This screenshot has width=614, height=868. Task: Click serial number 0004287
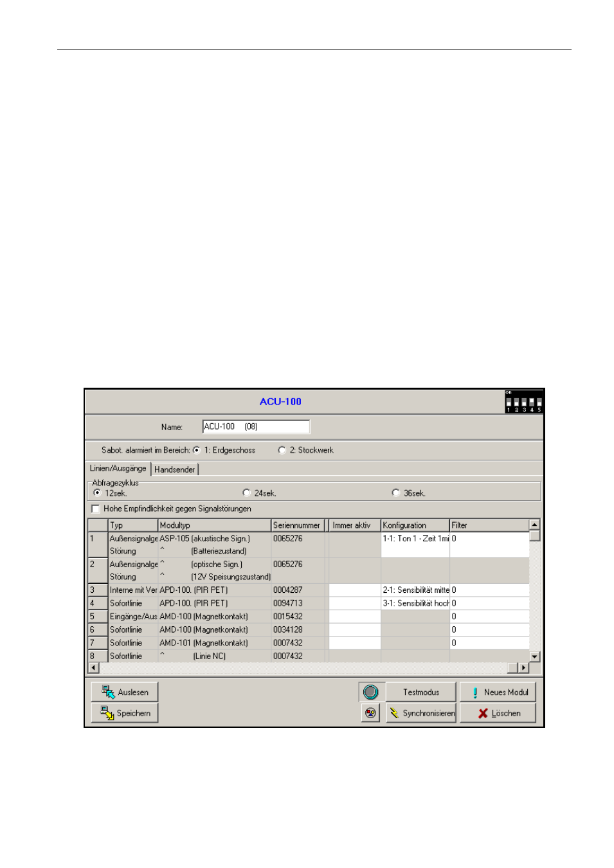point(298,590)
